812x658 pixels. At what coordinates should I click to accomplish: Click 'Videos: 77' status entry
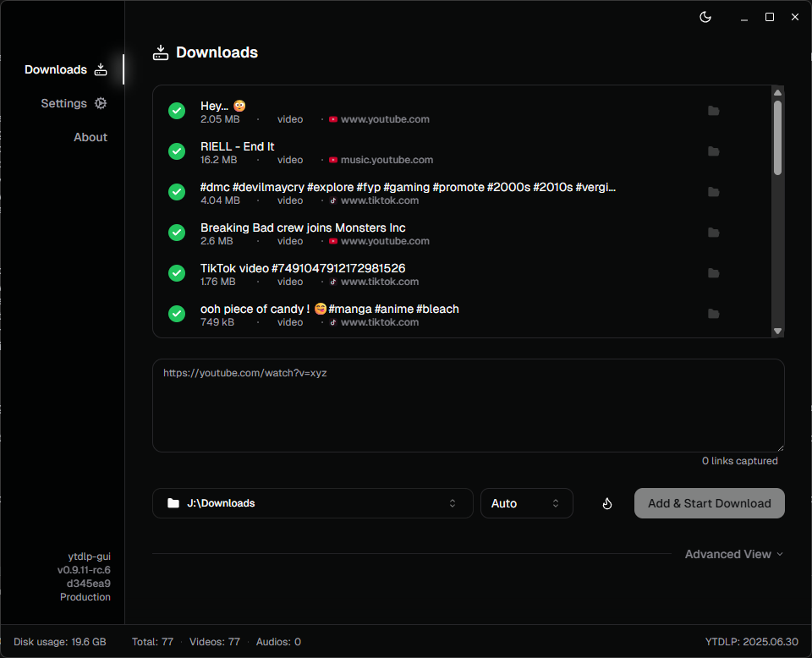click(215, 642)
